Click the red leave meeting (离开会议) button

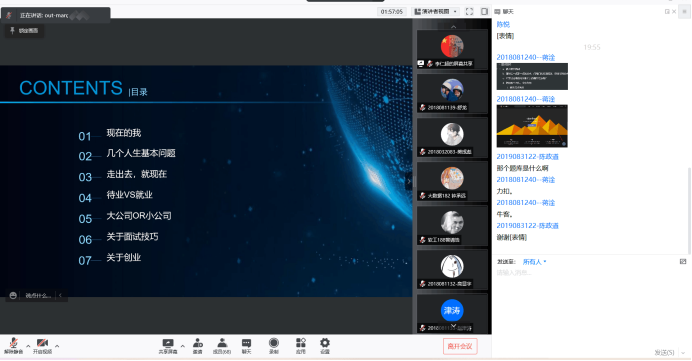[460, 346]
